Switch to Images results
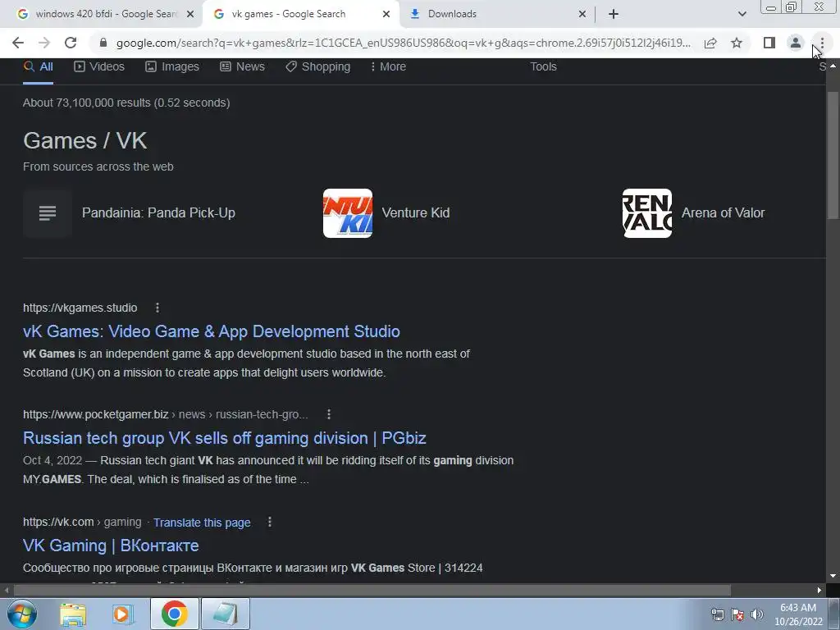 click(x=172, y=67)
